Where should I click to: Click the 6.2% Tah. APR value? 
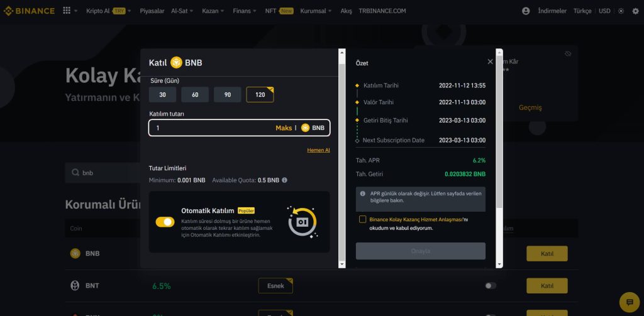point(479,160)
